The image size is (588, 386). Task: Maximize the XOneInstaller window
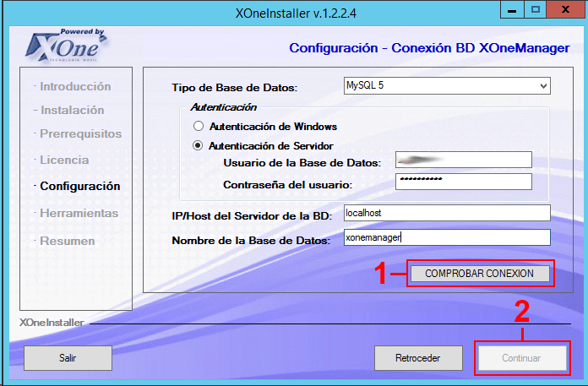pyautogui.click(x=535, y=10)
